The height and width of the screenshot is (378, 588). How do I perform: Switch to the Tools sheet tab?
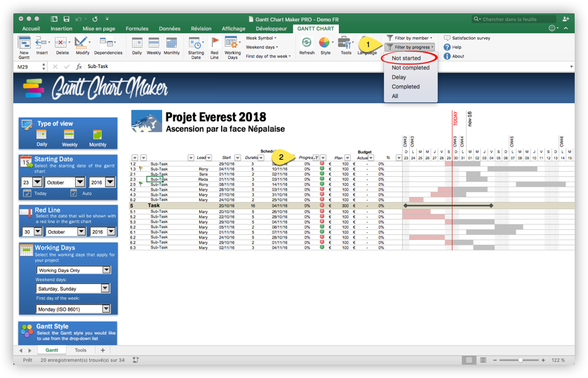(x=80, y=350)
